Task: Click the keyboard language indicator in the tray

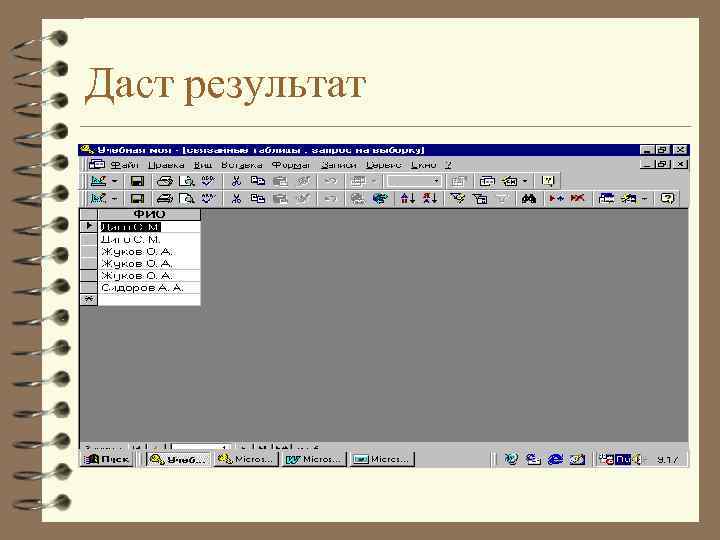Action: coord(622,459)
